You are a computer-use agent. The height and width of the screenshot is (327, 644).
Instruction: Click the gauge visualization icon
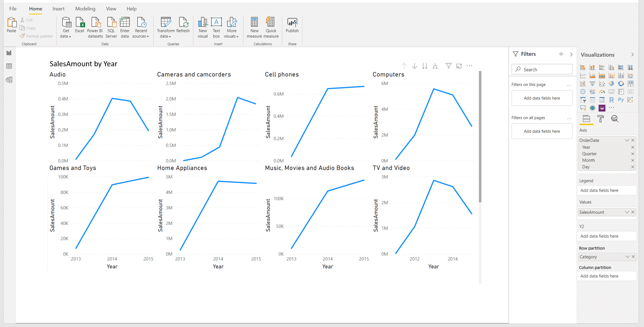pos(602,92)
